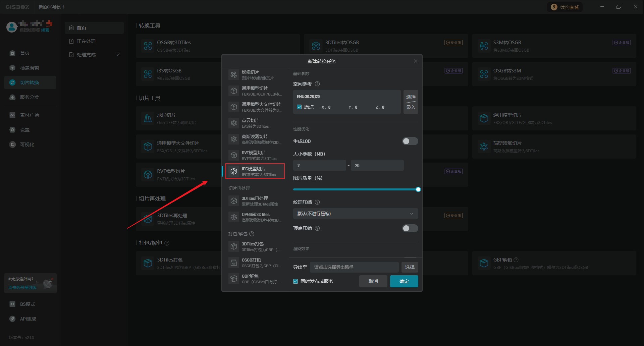Select the GBP解包 icon in dialog list
Image resolution: width=644 pixels, height=346 pixels.
pos(234,279)
